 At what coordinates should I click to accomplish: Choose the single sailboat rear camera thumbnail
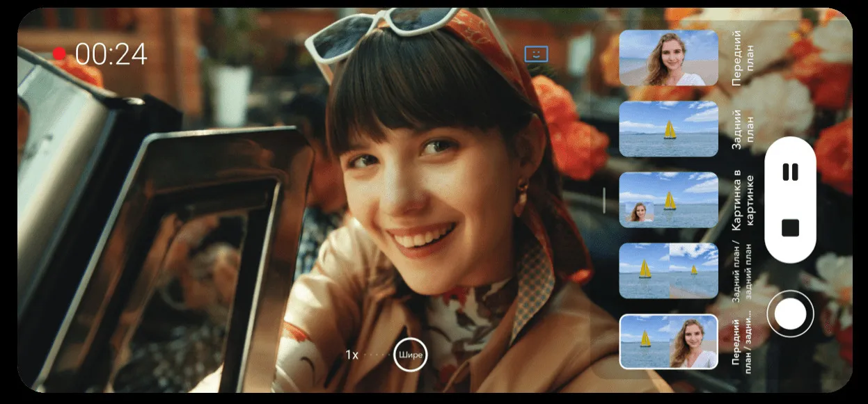(x=668, y=129)
